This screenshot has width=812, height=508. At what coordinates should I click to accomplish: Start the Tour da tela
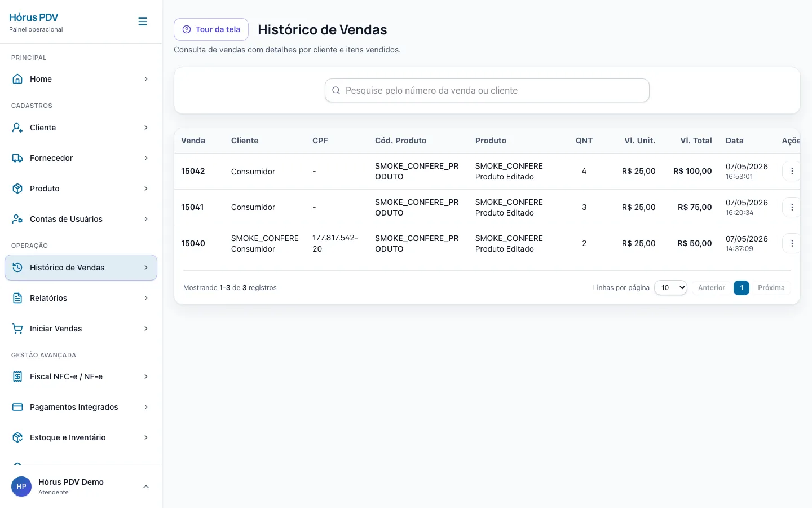(x=211, y=29)
